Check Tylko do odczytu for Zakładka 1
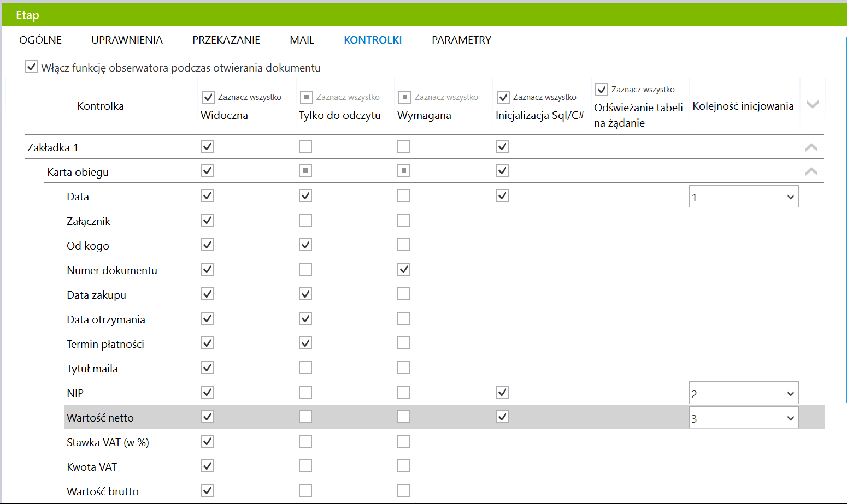This screenshot has height=504, width=847. [305, 146]
